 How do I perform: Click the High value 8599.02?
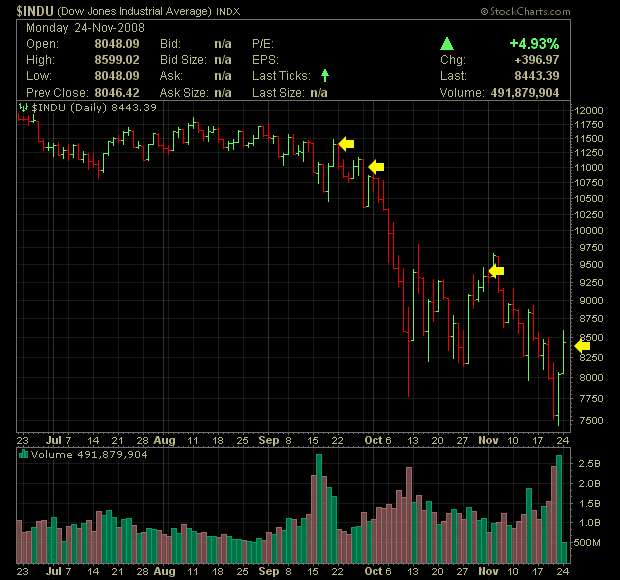(x=117, y=60)
